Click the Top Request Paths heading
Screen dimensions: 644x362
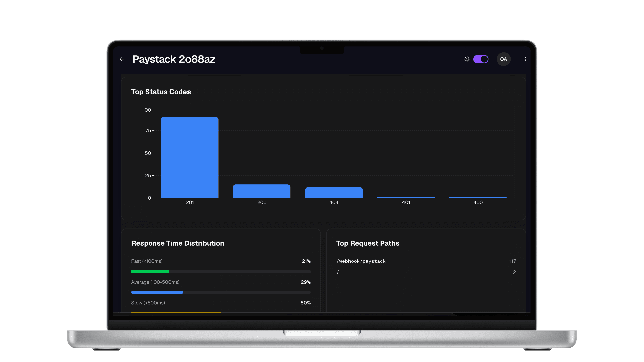pos(368,243)
